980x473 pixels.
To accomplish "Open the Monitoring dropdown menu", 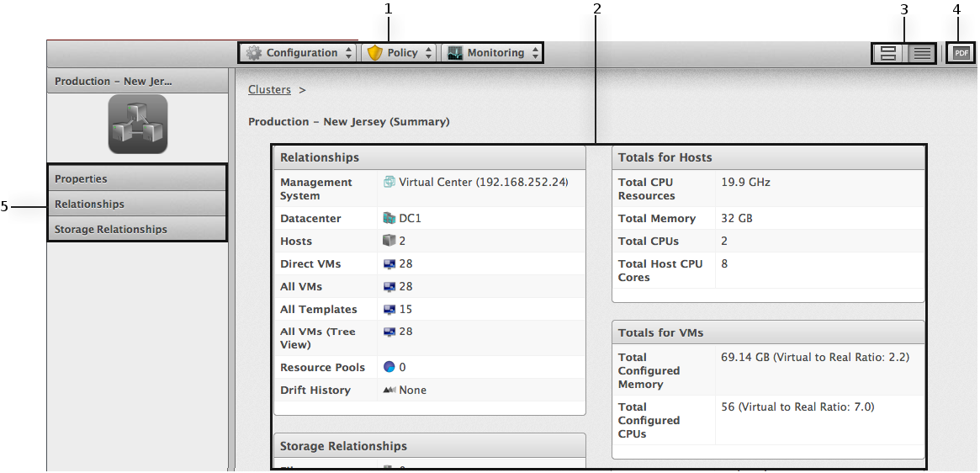I will click(x=491, y=53).
